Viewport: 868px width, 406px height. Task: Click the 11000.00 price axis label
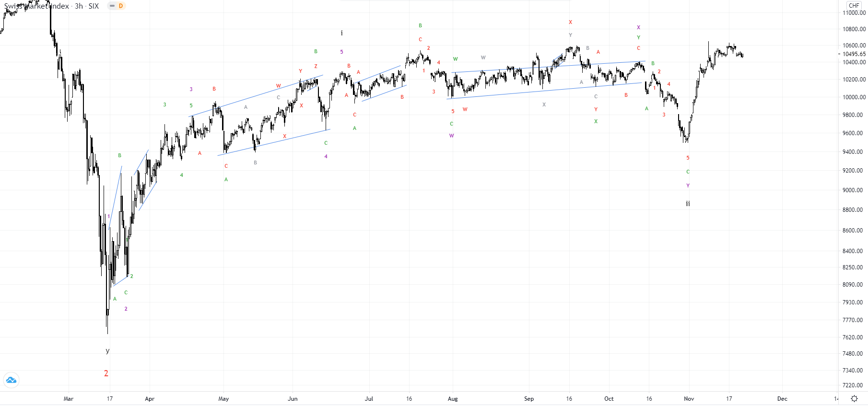coord(854,13)
